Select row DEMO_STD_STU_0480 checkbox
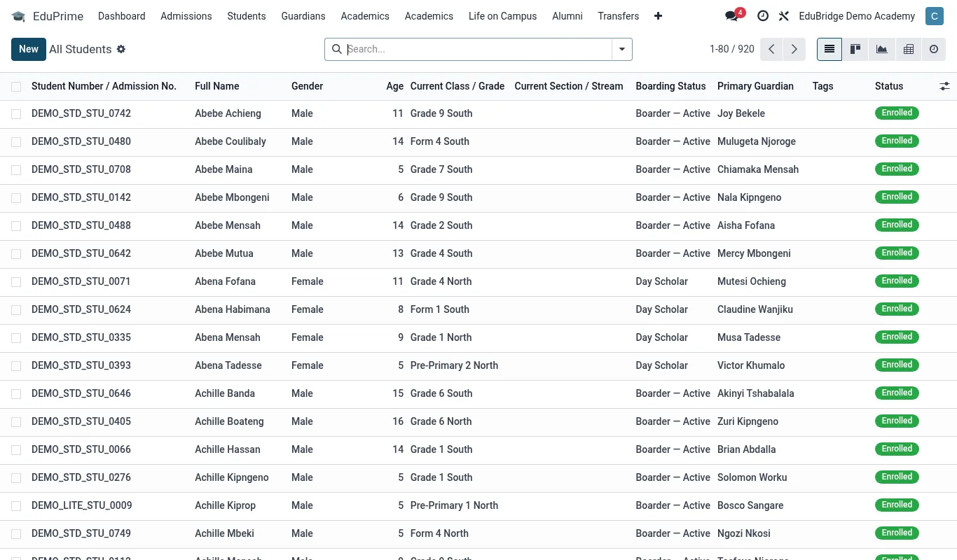The height and width of the screenshot is (560, 957). coord(16,142)
